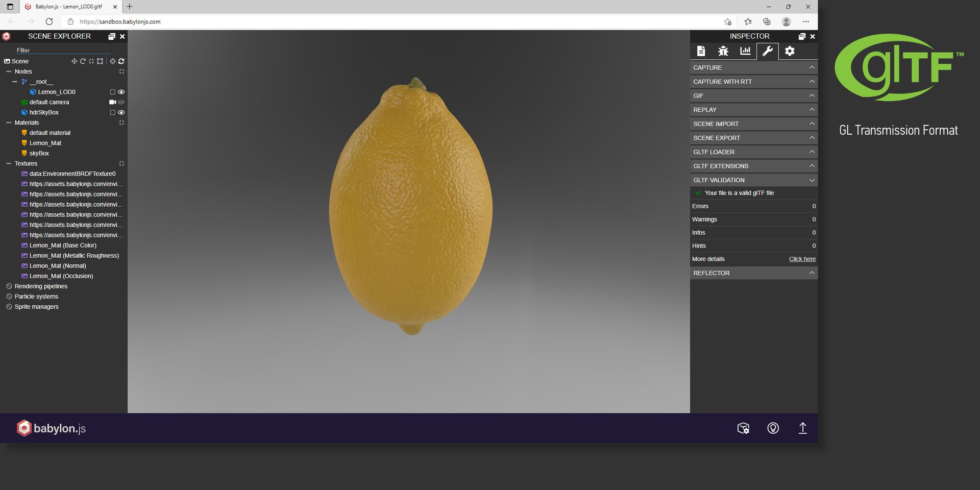Collapse the Nodes tree section
The width and height of the screenshot is (980, 490).
[x=9, y=71]
